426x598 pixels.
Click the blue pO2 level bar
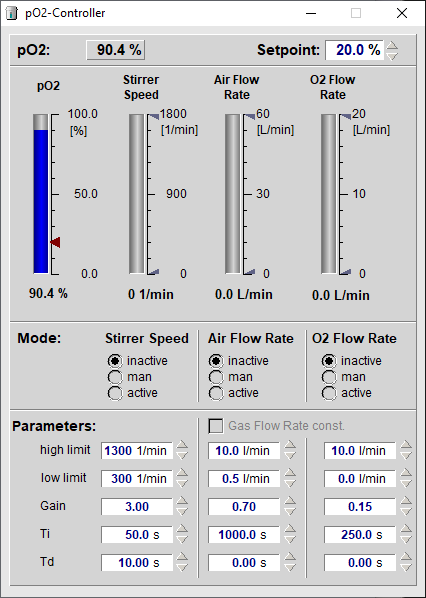click(41, 201)
